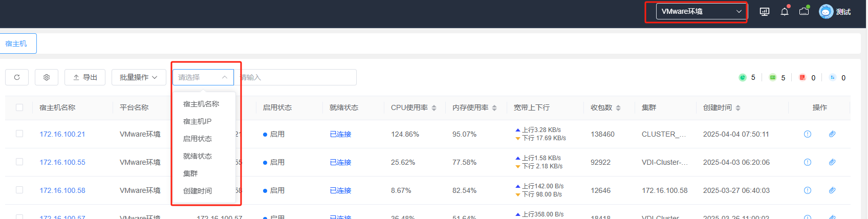Click the 77.58% memory usage cell

point(464,162)
